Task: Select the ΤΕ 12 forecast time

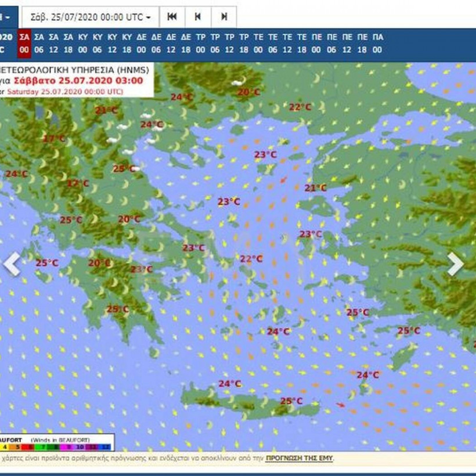Action: [288, 44]
